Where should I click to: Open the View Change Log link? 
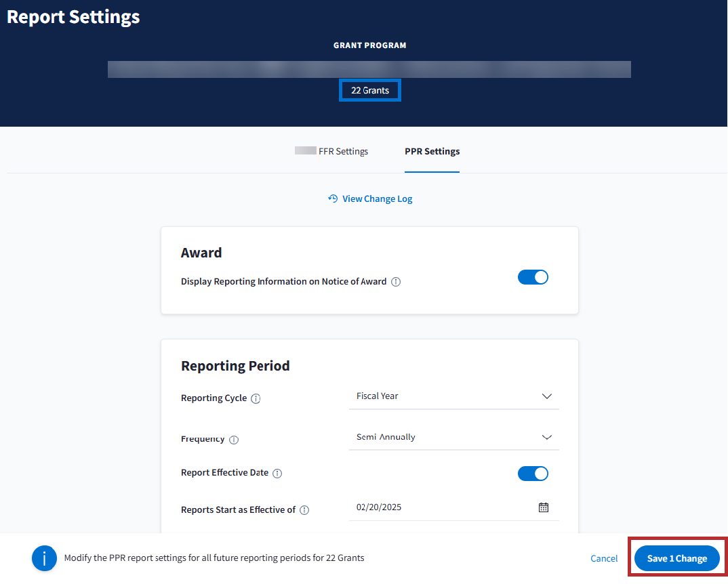click(377, 199)
